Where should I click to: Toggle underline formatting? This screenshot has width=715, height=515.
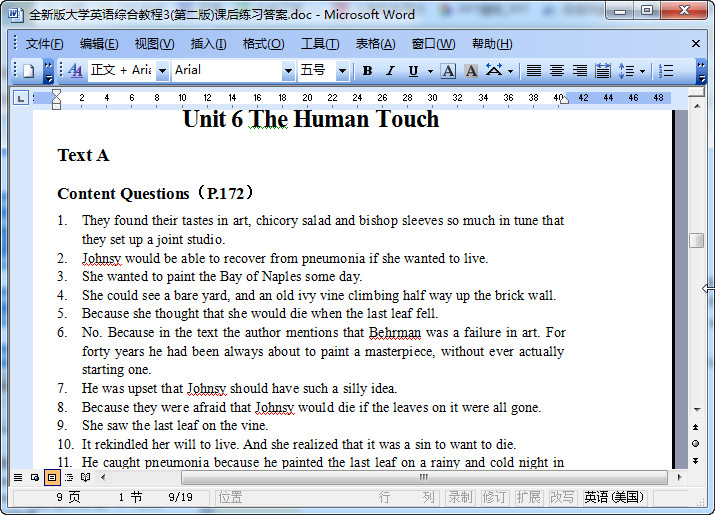[413, 71]
